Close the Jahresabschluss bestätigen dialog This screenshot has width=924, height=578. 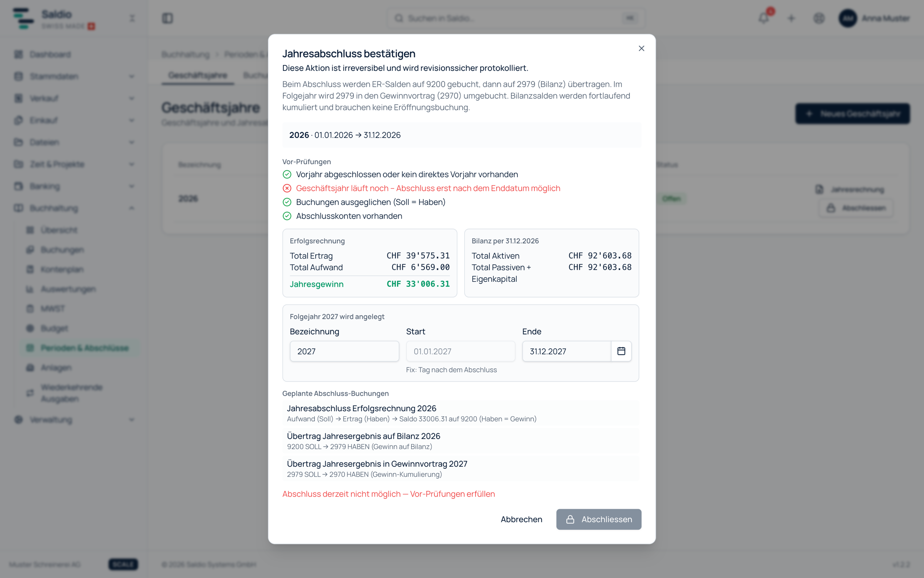point(641,48)
